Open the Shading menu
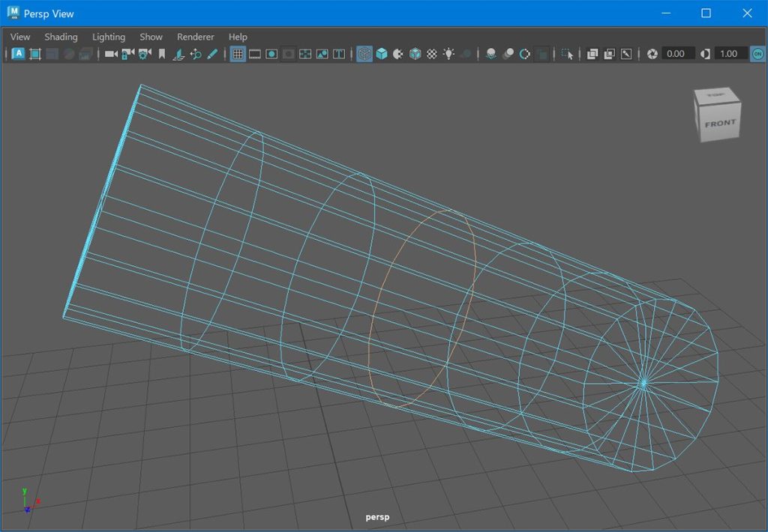Screen dimensions: 768x532 click(61, 37)
